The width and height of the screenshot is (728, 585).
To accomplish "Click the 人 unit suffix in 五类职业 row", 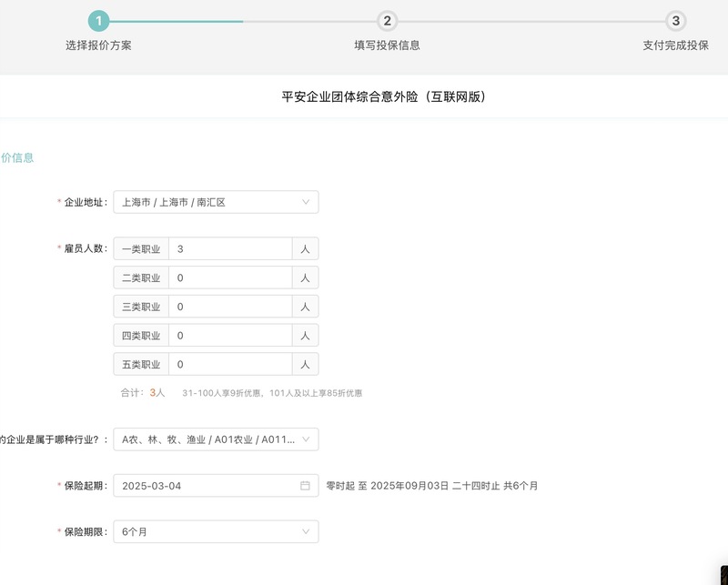I will tap(305, 364).
